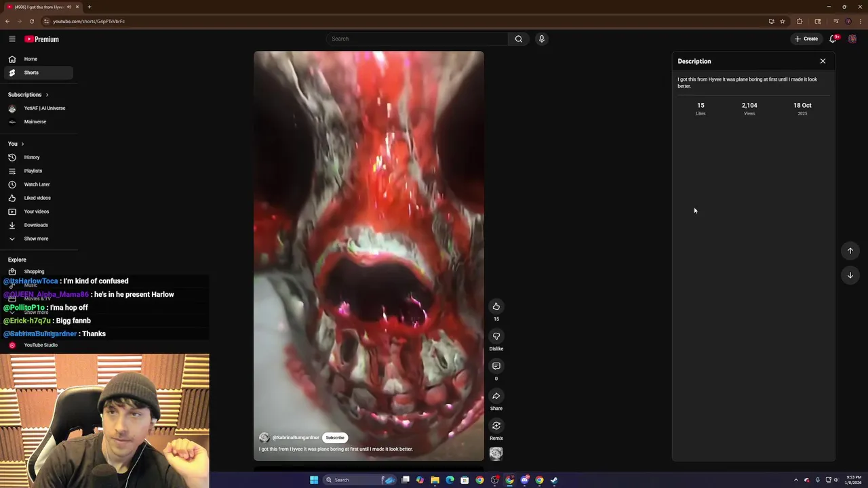Reload the page
The width and height of the screenshot is (868, 488).
click(31, 21)
